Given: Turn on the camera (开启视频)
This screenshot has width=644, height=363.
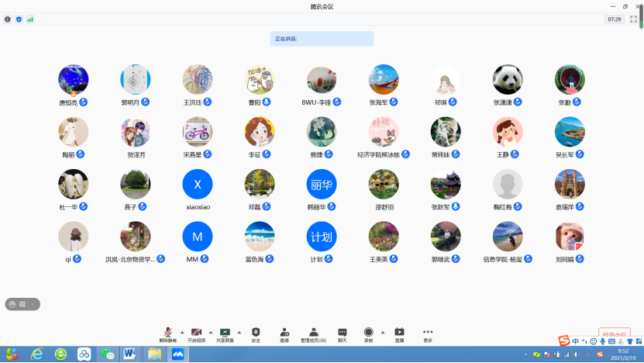Looking at the screenshot, I should pyautogui.click(x=196, y=333).
